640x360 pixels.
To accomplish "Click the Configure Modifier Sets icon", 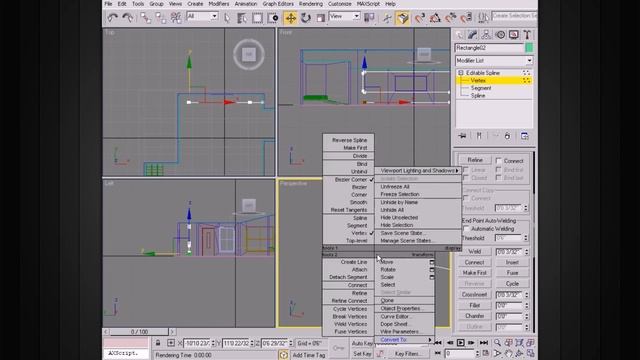I will pyautogui.click(x=524, y=136).
